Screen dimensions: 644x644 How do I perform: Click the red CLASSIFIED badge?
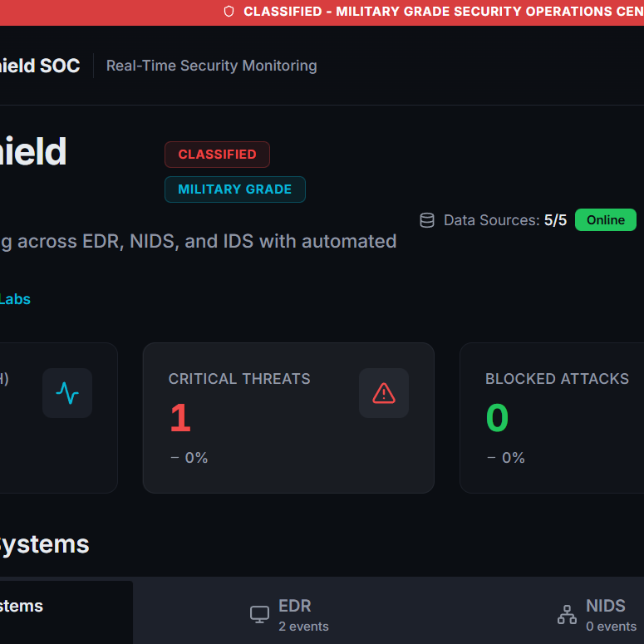[x=217, y=155]
